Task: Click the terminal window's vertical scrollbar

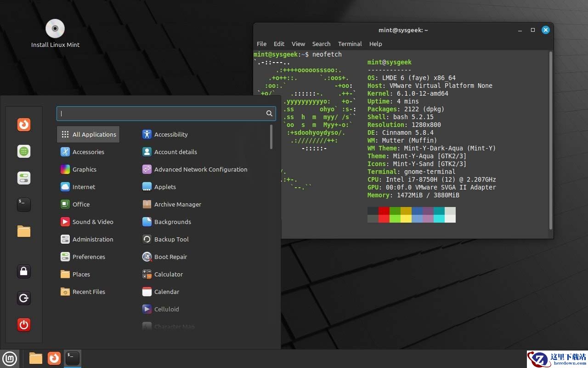Action: (x=551, y=141)
